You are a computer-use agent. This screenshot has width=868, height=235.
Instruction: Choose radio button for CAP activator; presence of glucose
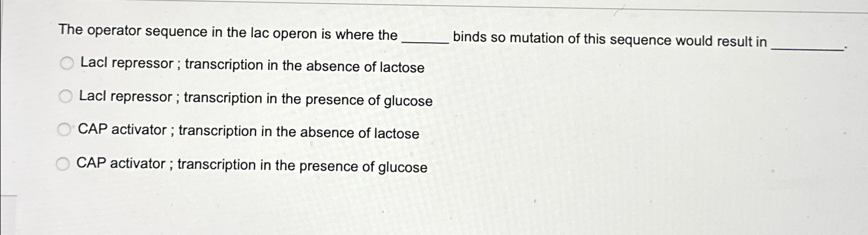click(x=62, y=164)
